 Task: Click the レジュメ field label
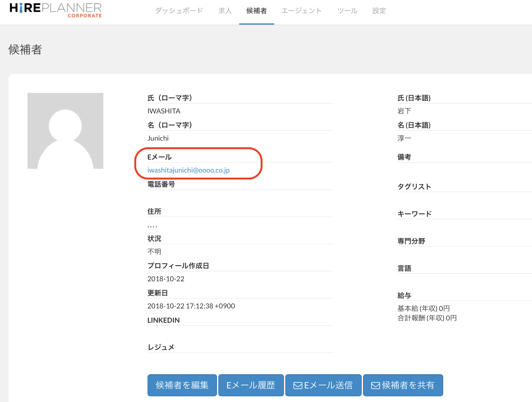pyautogui.click(x=161, y=347)
